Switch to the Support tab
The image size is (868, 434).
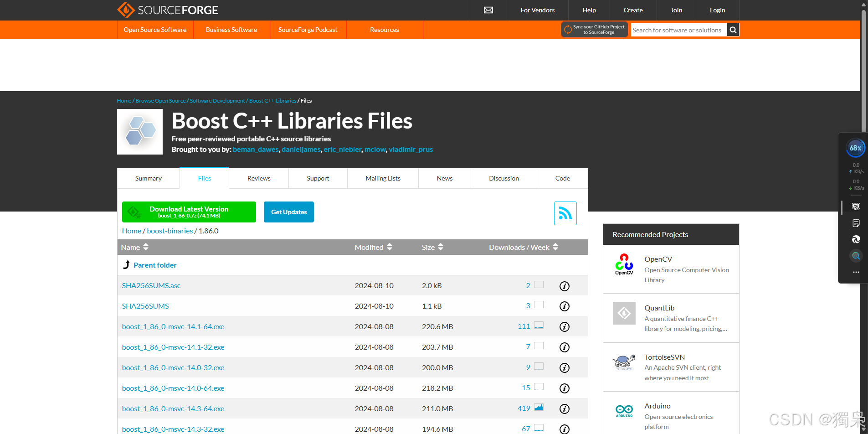click(318, 178)
